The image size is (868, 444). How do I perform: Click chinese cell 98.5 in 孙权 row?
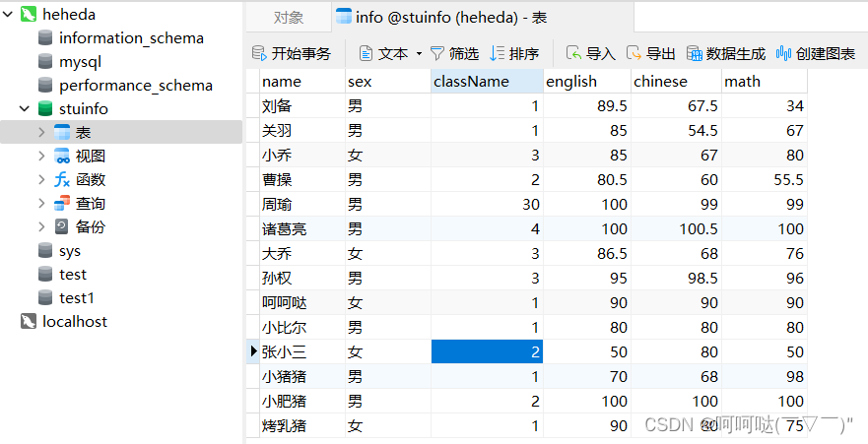point(677,279)
